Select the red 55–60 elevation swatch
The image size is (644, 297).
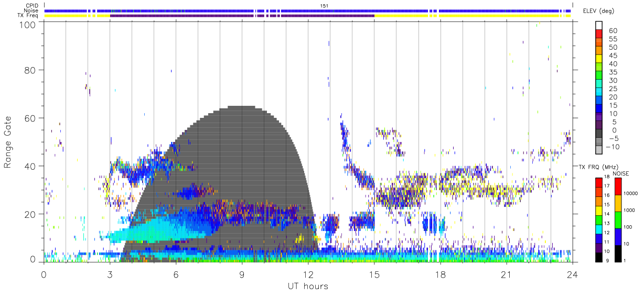tap(599, 35)
